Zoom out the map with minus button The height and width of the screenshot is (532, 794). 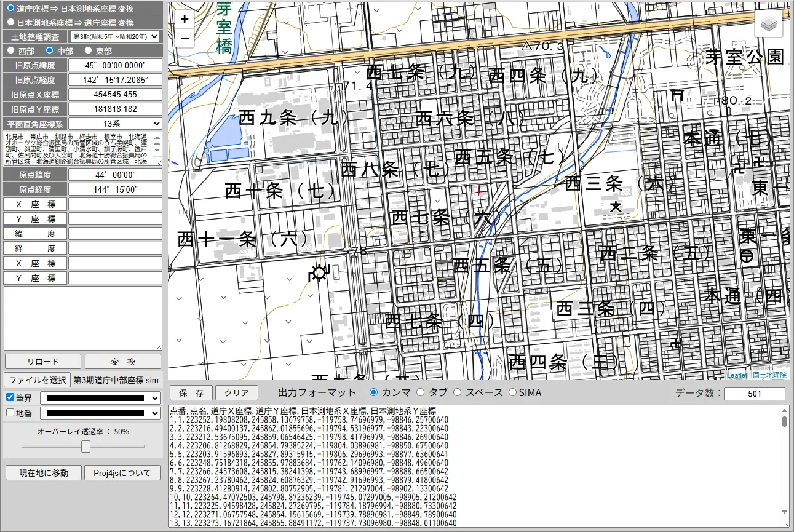coord(185,39)
